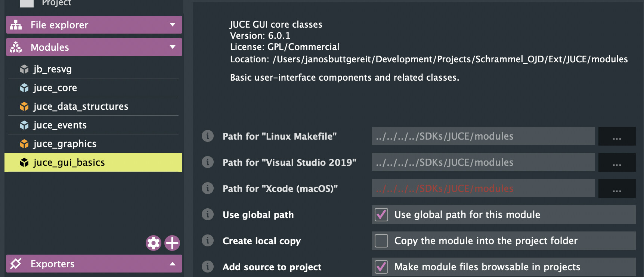Open the jb_resvg module
Screen dimensions: 644x277
pyautogui.click(x=53, y=69)
